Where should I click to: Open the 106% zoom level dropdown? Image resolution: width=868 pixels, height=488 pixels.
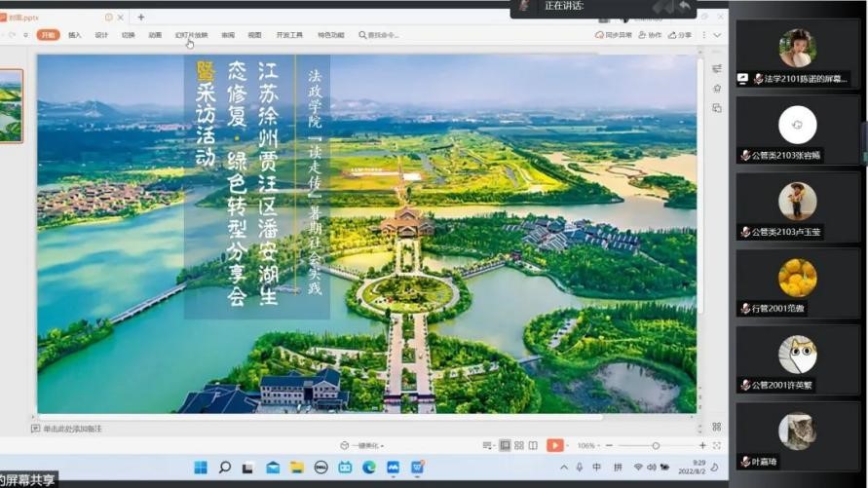click(x=588, y=445)
